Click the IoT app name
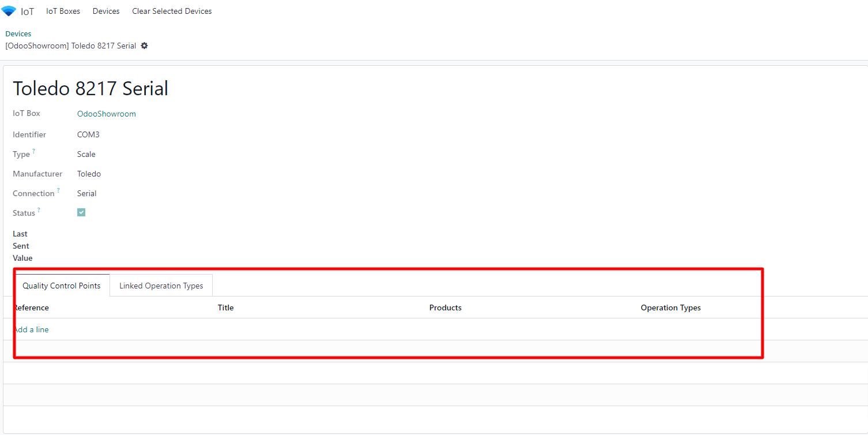Image resolution: width=868 pixels, height=435 pixels. [x=28, y=11]
